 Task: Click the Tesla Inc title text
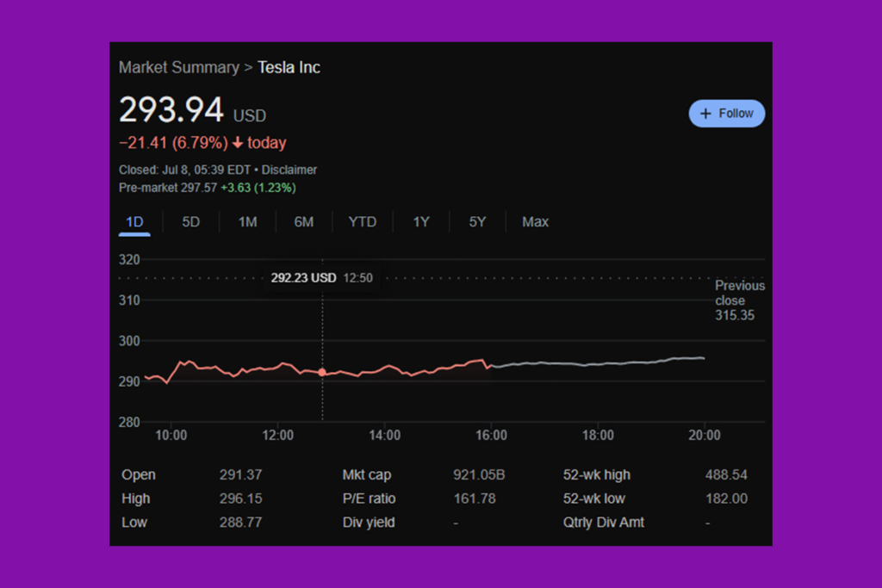(289, 67)
